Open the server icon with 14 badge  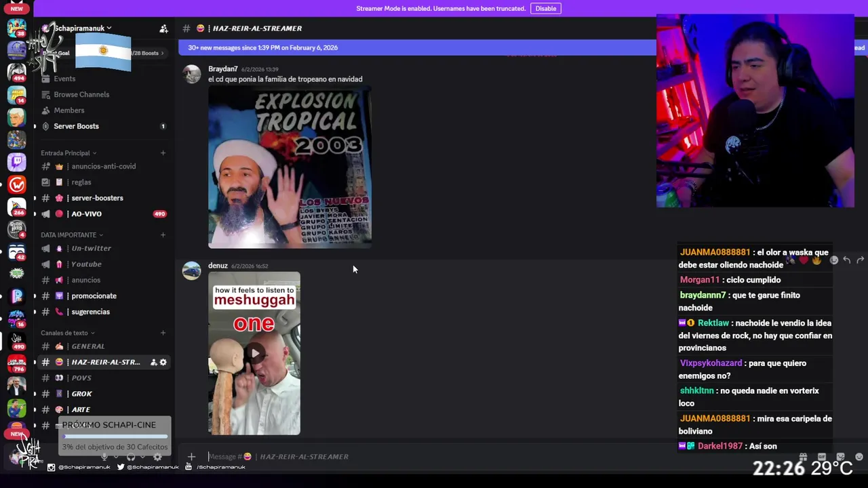pos(16,94)
